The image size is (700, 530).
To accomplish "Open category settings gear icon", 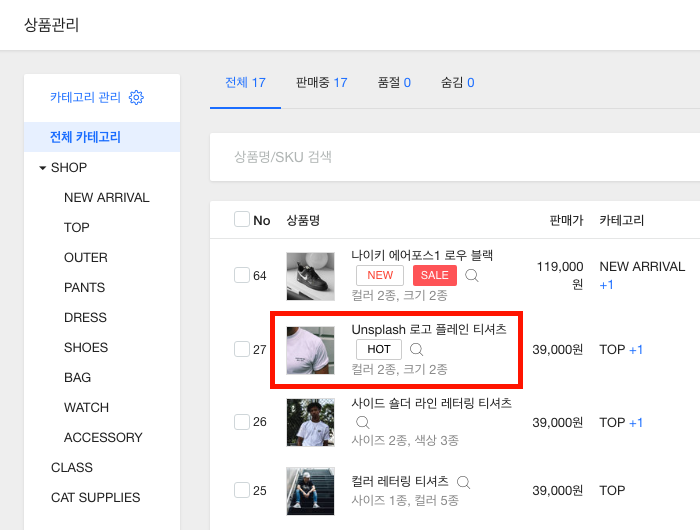I will (136, 97).
